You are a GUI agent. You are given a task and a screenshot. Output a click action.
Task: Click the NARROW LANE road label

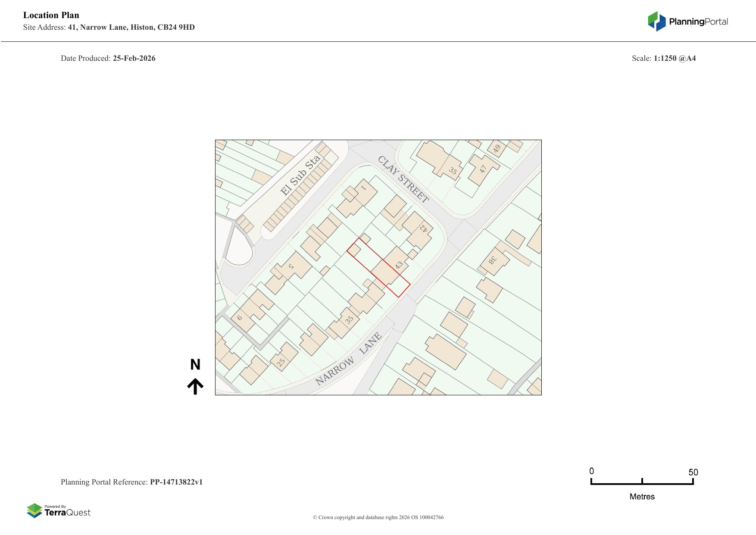tap(348, 359)
